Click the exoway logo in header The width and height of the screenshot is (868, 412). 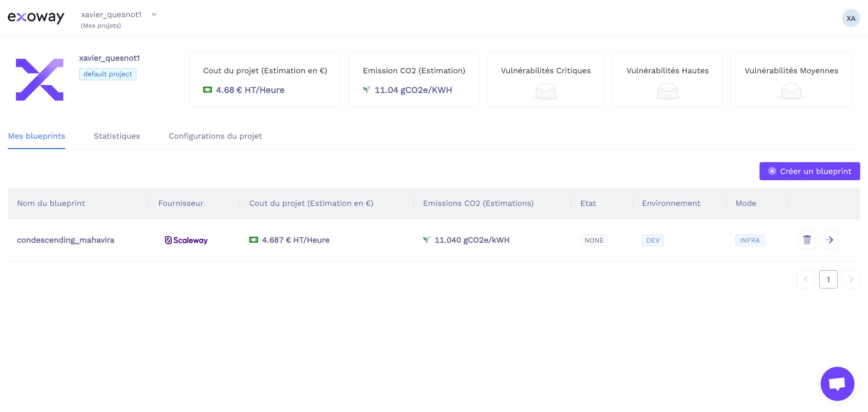point(36,17)
